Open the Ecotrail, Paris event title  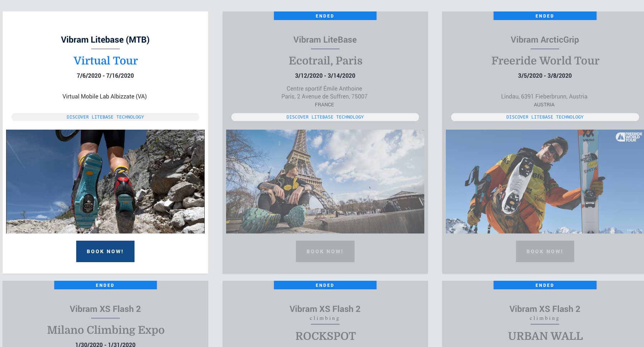(x=325, y=61)
